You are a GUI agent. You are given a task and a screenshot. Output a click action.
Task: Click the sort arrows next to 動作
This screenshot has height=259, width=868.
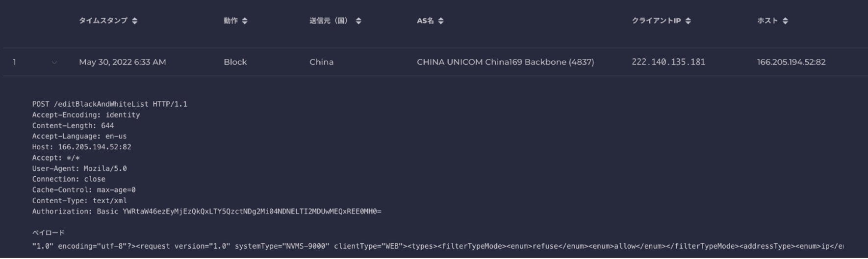[245, 21]
